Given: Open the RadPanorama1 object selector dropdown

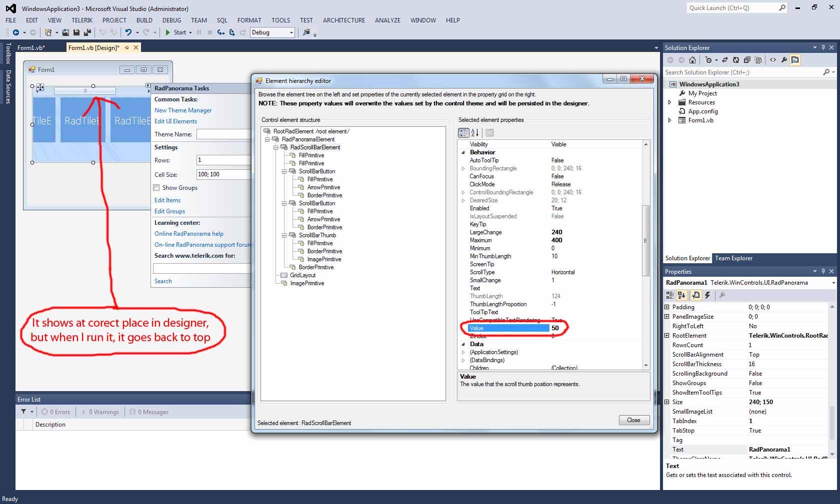Looking at the screenshot, I should pos(833,283).
